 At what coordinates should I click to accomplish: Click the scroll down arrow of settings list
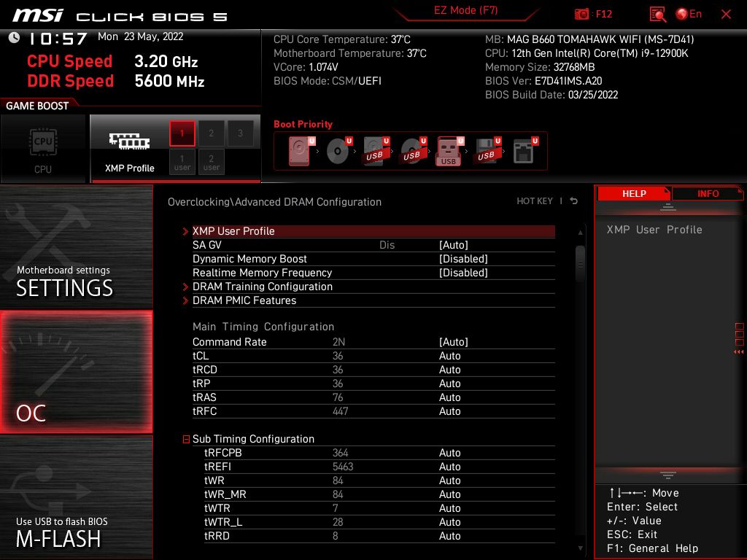(580, 548)
